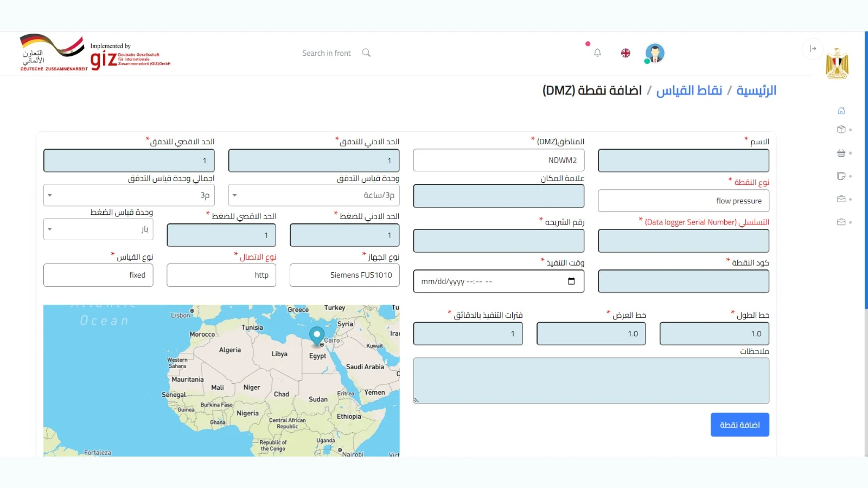Open the device type selector showing Siemens FUS1010
The width and height of the screenshot is (868, 488).
[345, 275]
